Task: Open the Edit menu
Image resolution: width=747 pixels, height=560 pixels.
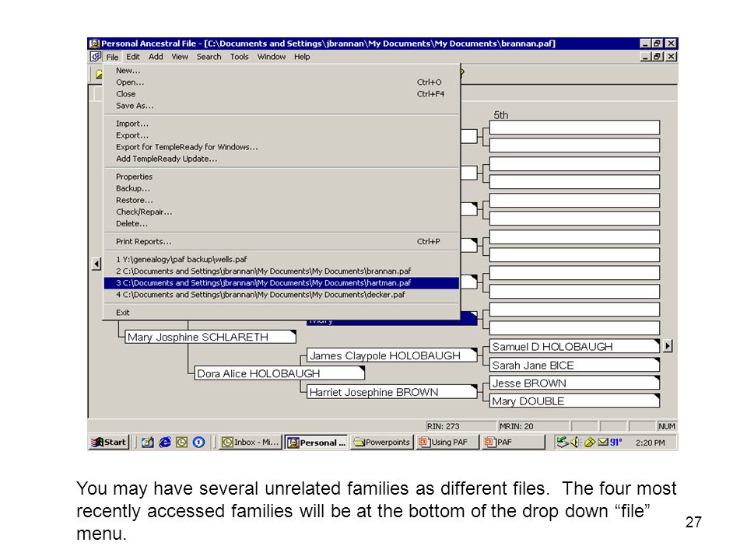Action: click(133, 57)
